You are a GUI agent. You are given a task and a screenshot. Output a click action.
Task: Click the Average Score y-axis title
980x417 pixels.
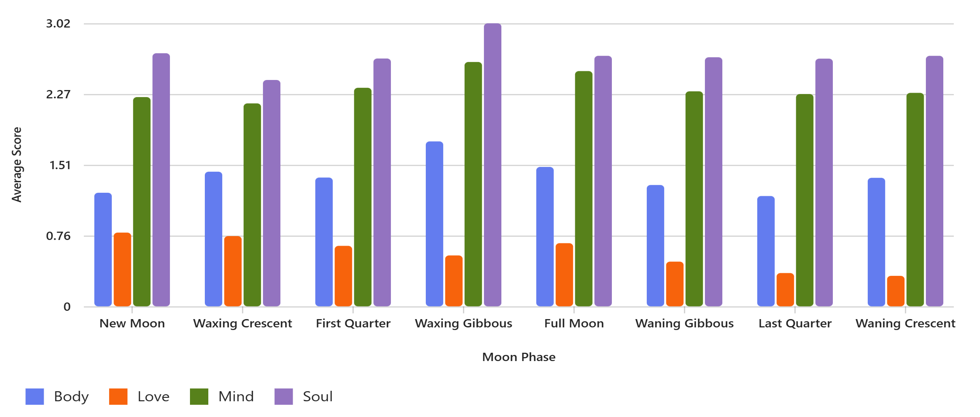click(x=17, y=165)
